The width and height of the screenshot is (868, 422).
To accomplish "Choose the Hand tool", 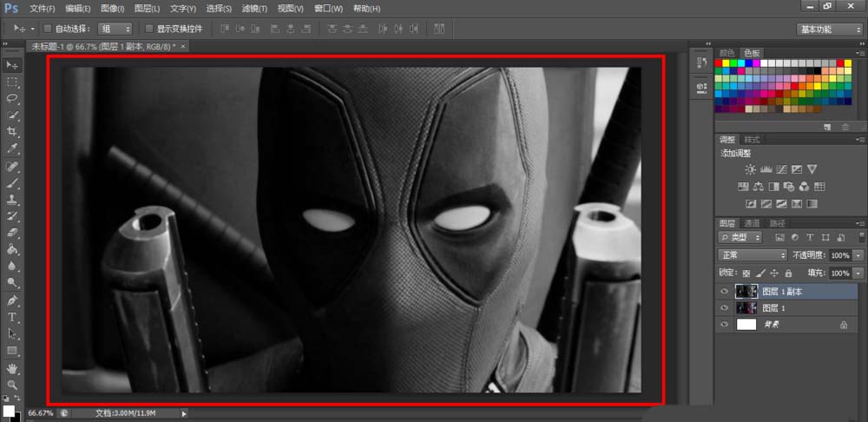I will (12, 367).
